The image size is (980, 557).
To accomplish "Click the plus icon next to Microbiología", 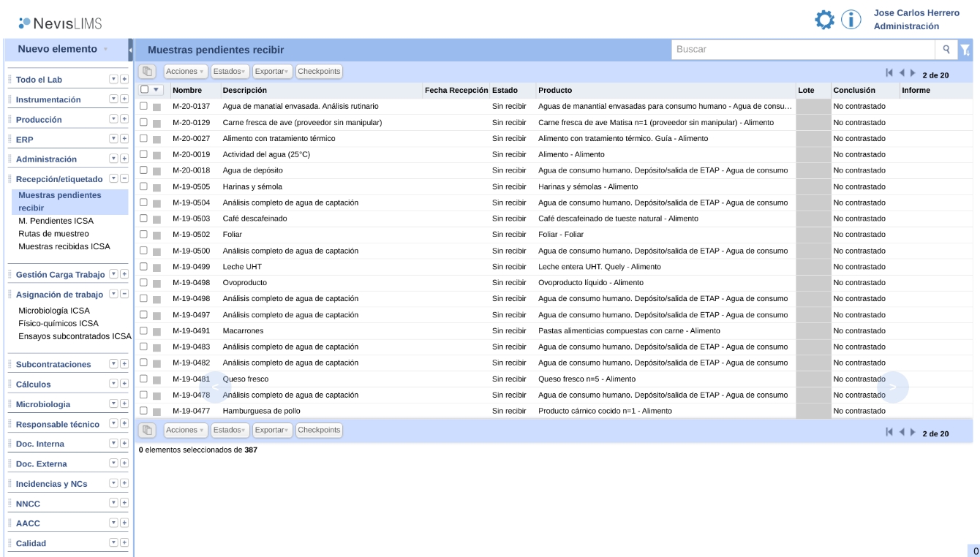I will (124, 403).
